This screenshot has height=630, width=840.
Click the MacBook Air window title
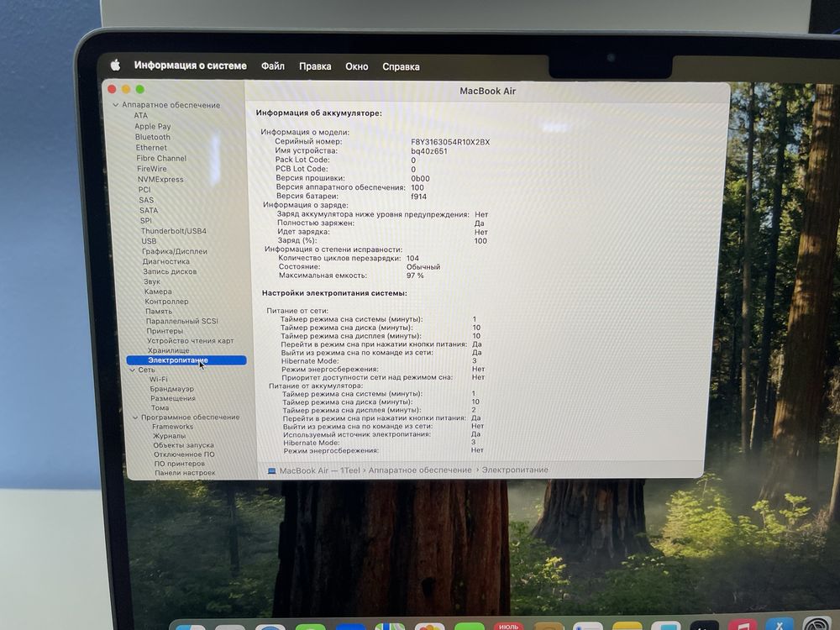tap(487, 91)
